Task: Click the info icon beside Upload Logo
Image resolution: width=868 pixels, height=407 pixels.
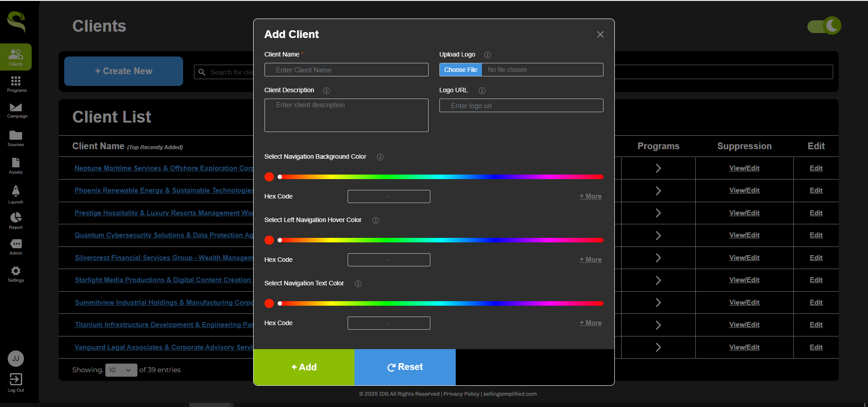Action: (x=487, y=55)
